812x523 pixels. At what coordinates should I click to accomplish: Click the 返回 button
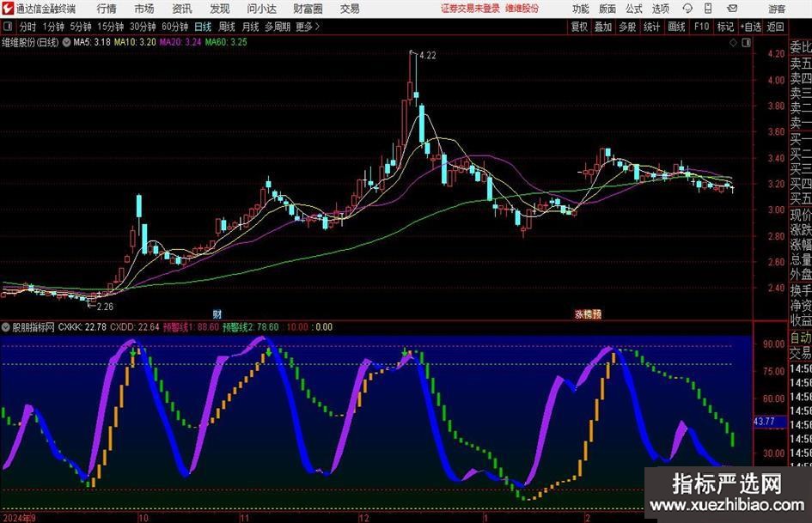coord(775,27)
